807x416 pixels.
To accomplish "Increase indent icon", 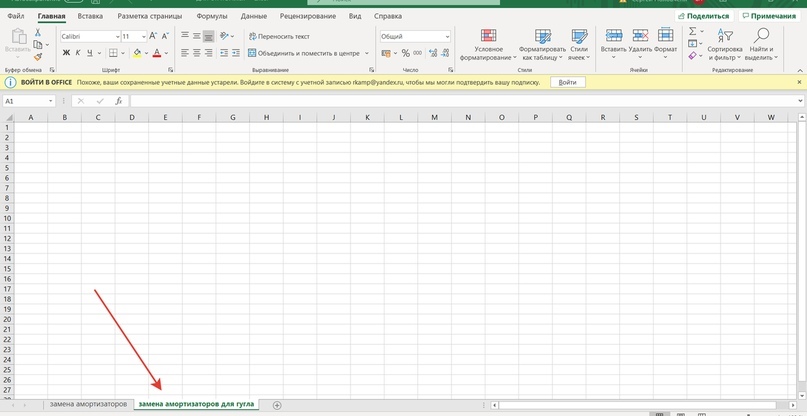I will coord(236,53).
